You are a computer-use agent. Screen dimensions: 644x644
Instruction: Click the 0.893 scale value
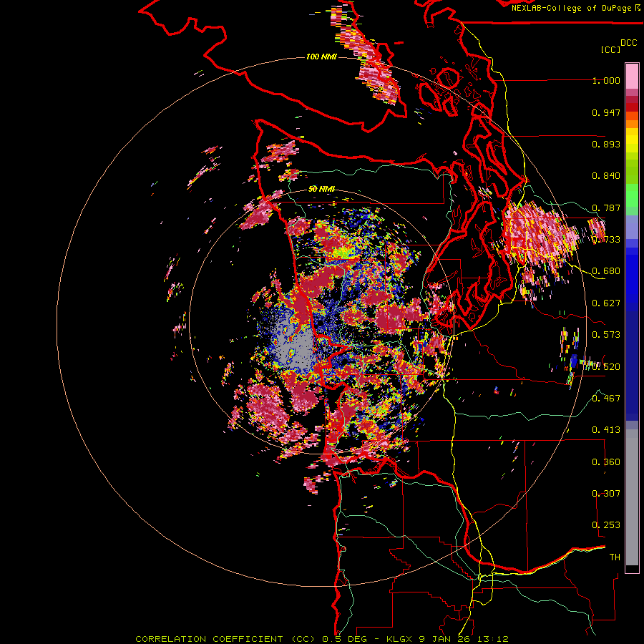(606, 144)
